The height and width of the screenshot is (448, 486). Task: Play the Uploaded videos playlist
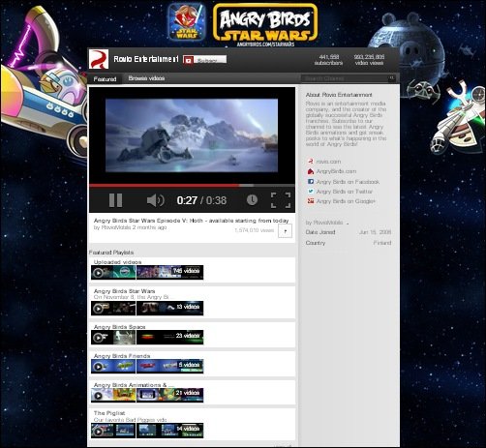click(98, 273)
